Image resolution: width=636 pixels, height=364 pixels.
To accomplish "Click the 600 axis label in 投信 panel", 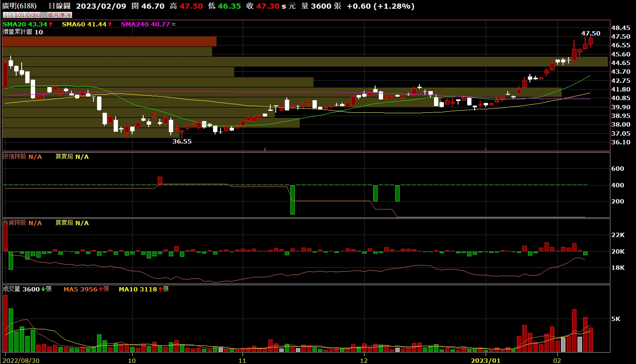I will click(617, 169).
